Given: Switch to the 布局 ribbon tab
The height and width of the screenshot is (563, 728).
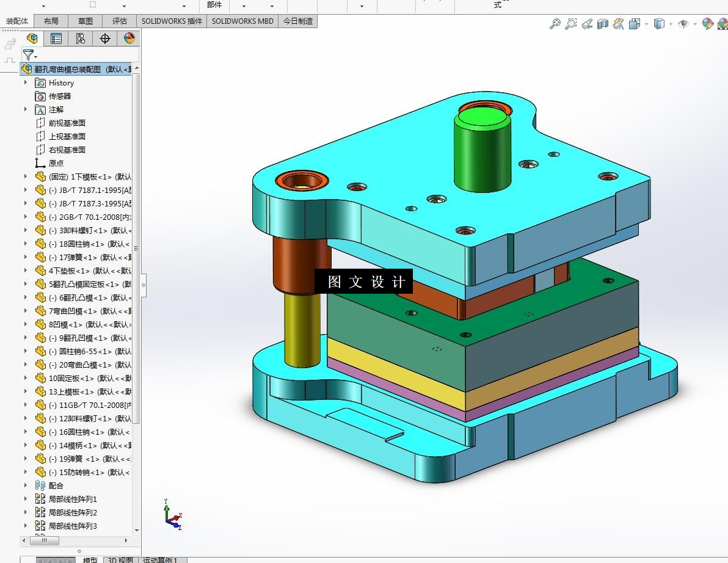Looking at the screenshot, I should click(x=51, y=21).
